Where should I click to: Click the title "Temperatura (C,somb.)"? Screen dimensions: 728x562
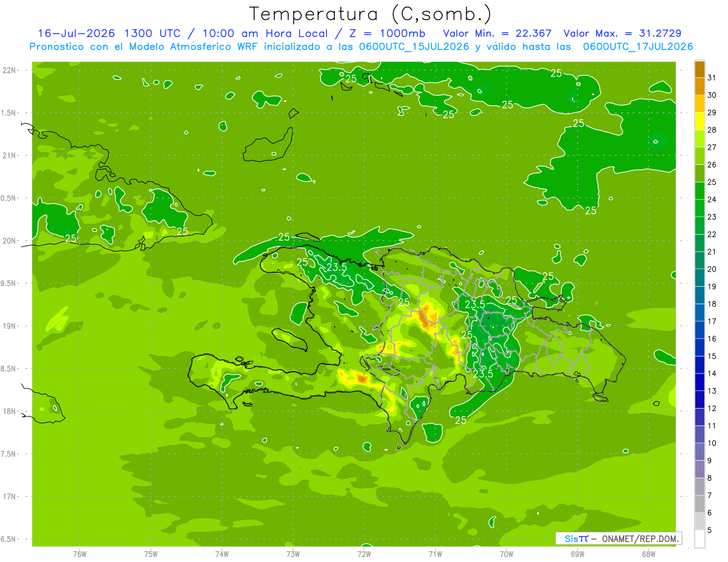(x=371, y=14)
